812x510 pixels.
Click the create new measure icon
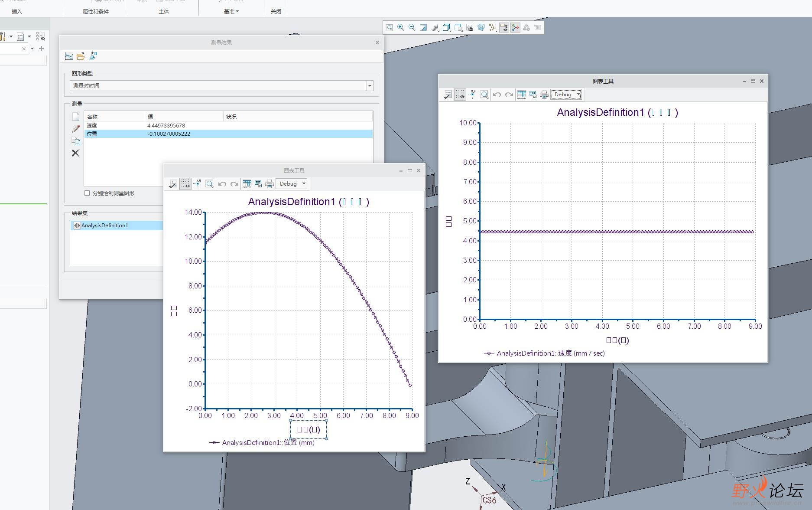(76, 117)
